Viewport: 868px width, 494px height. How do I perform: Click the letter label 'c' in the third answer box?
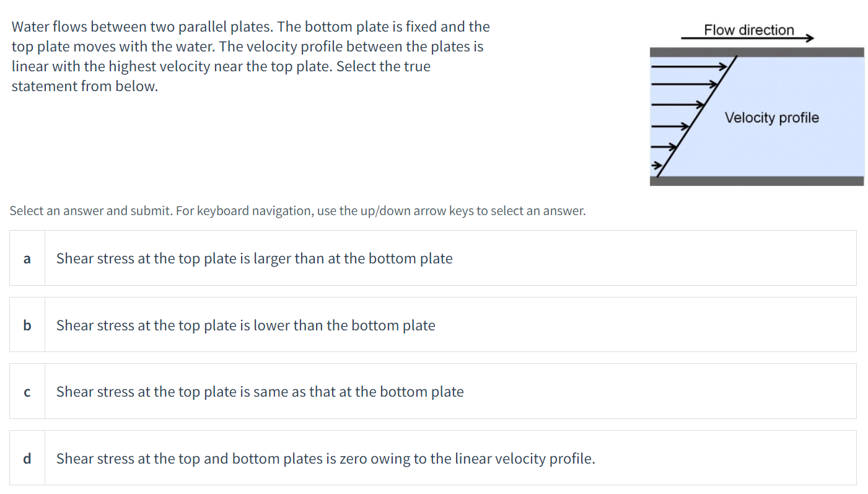[x=27, y=391]
